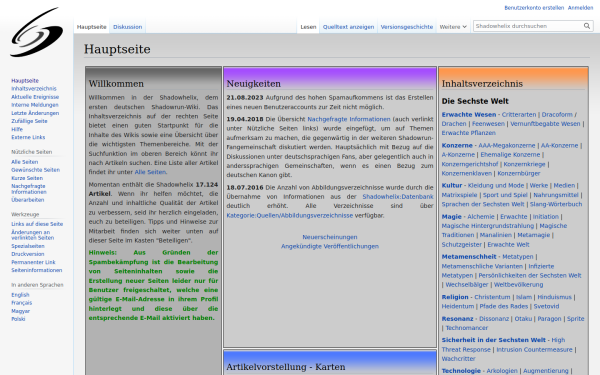Switch language to Polski

tap(18, 319)
